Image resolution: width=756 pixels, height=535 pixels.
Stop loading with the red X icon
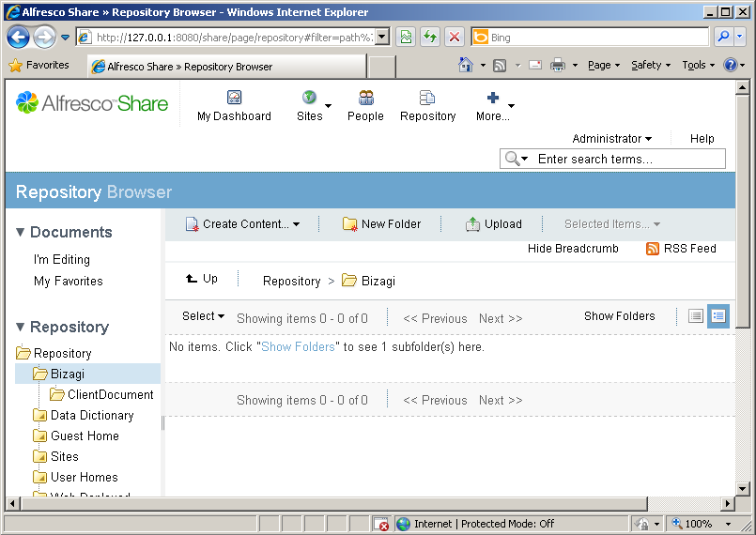[454, 38]
